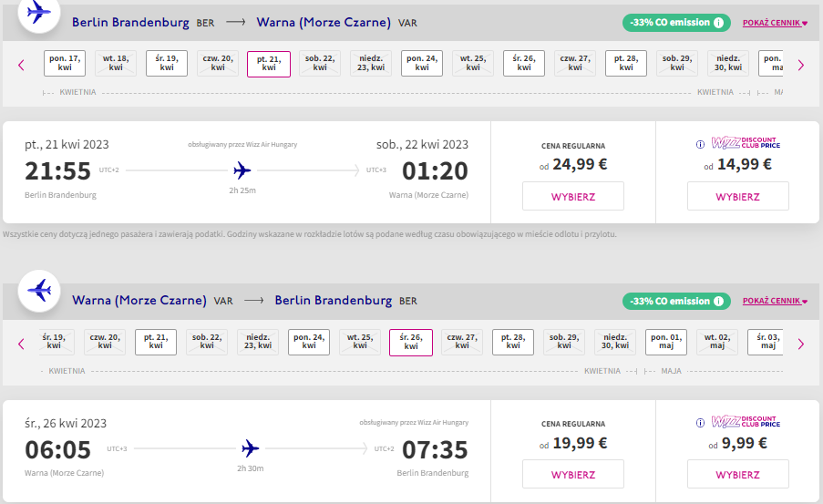
Task: Click outbound -33% CO emission badge
Action: pyautogui.click(x=676, y=23)
